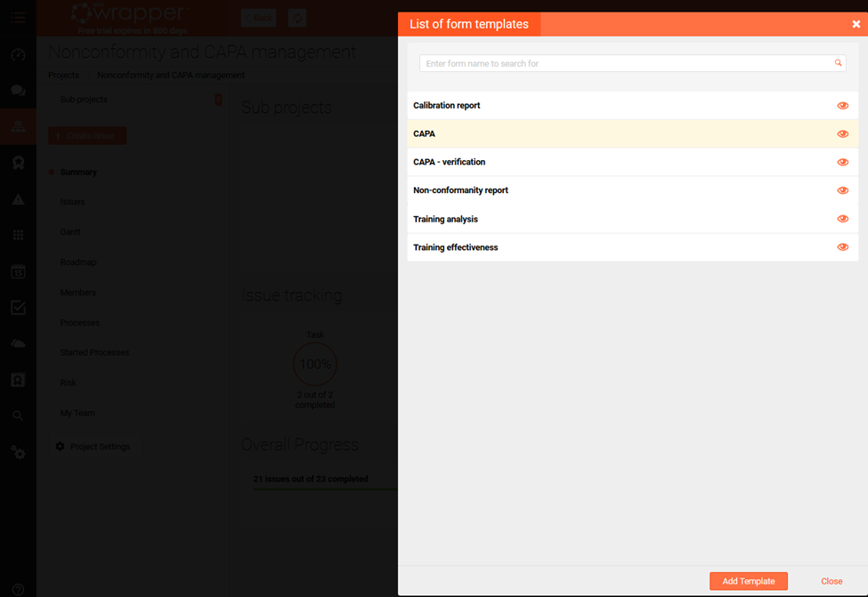Open the cloud icon in the sidebar
Screen dimensions: 868x597
coord(18,343)
